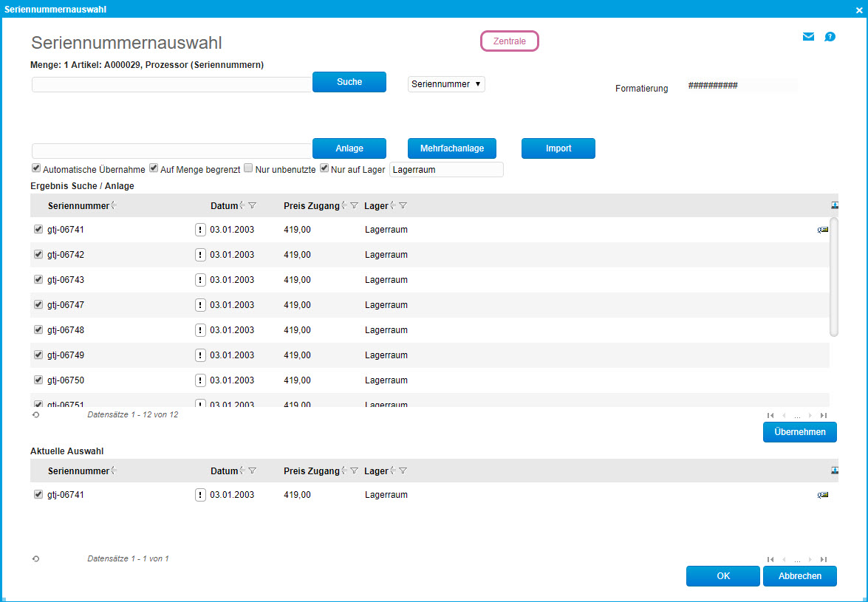Screen dimensions: 868x602
Task: Select serial number gtj-06750 text
Action: (66, 380)
